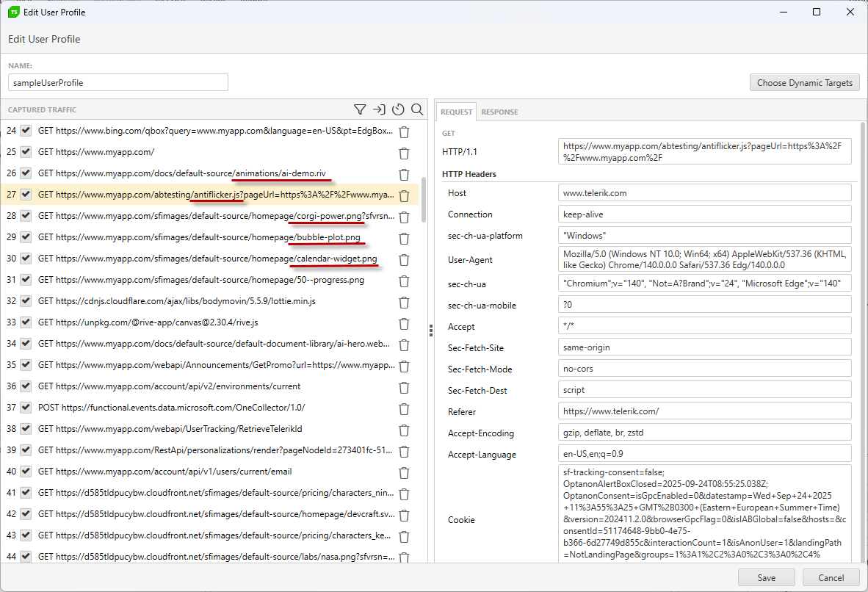Remove the bing.com query request
This screenshot has width=868, height=592.
click(x=404, y=131)
